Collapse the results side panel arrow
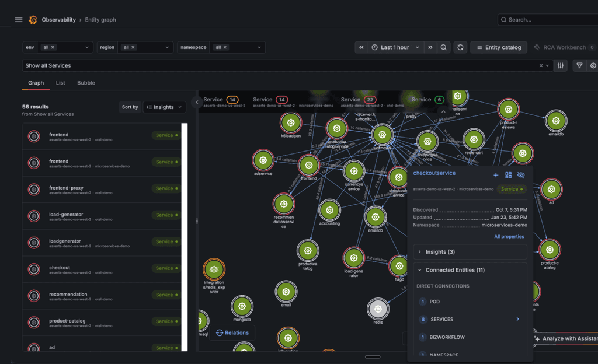 pyautogui.click(x=197, y=102)
